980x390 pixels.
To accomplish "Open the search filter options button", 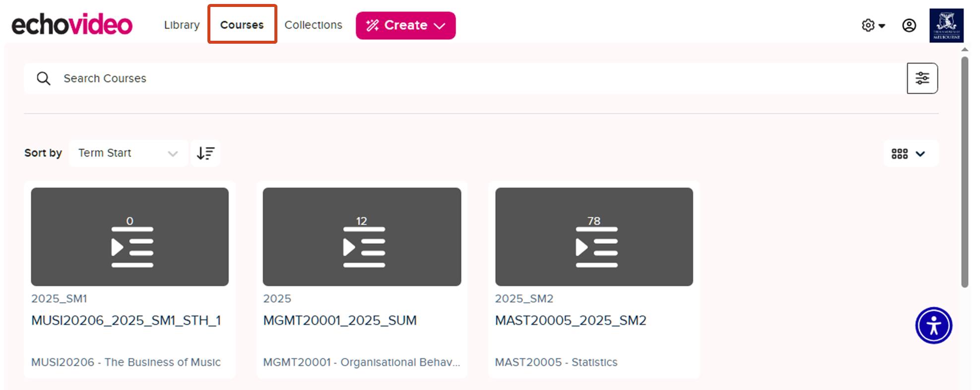I will (x=922, y=78).
